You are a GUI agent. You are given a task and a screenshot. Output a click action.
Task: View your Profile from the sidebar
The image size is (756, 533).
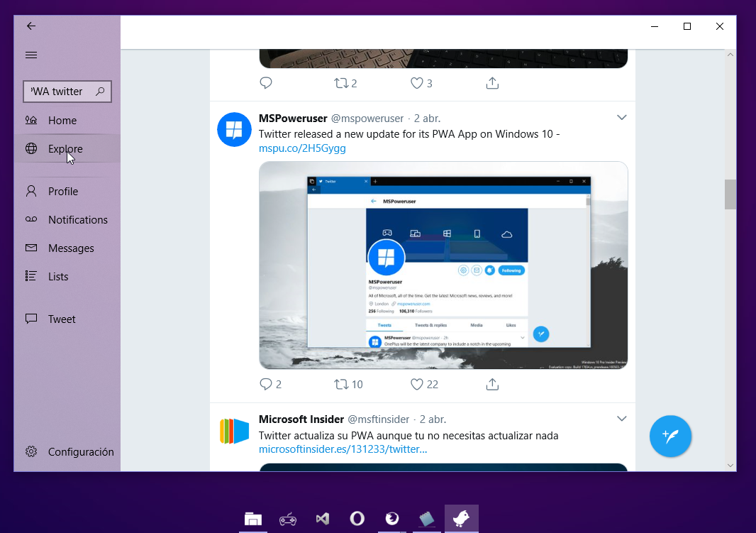64,191
